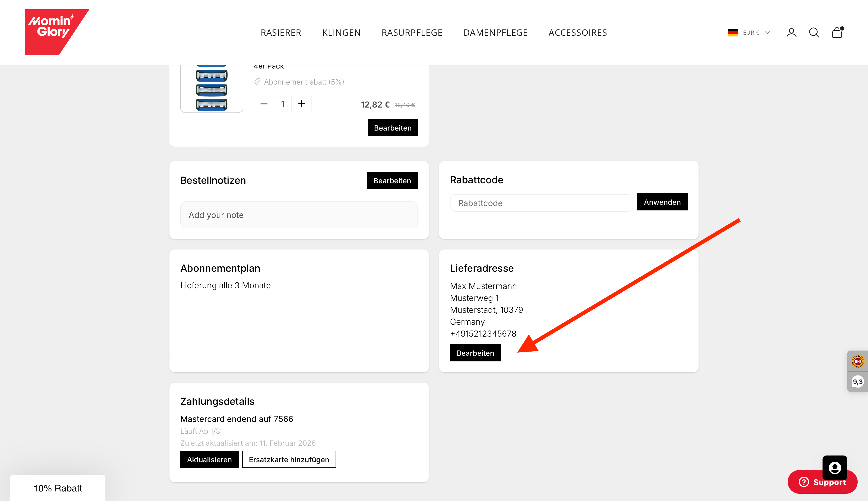The image size is (868, 501).
Task: Click the razor blades product thumbnail
Action: (211, 88)
